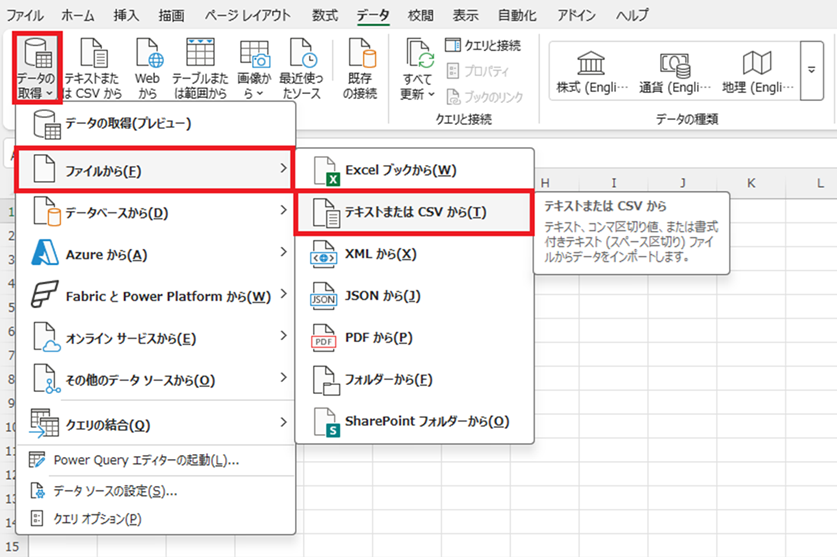The width and height of the screenshot is (837, 557).
Task: Switch to the ページ レイアウト tab
Action: 248,15
